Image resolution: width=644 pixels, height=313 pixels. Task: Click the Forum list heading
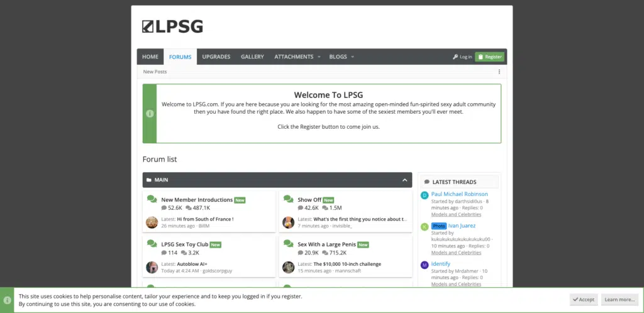click(160, 159)
